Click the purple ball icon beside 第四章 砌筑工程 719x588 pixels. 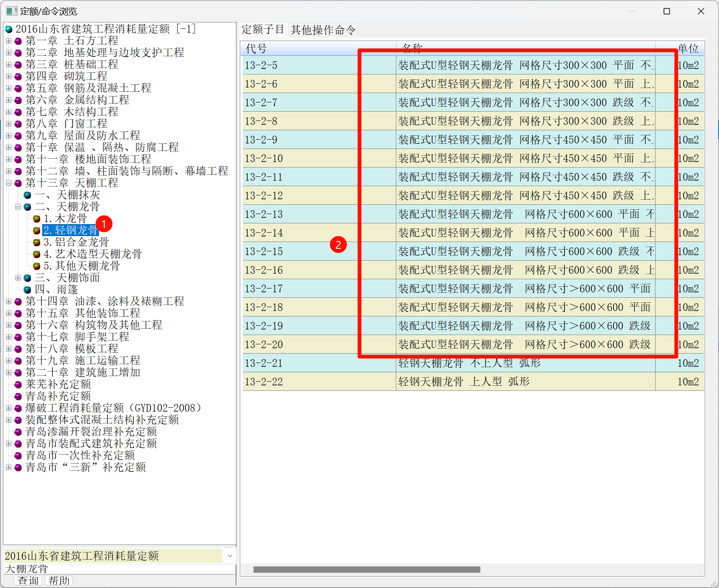point(18,77)
